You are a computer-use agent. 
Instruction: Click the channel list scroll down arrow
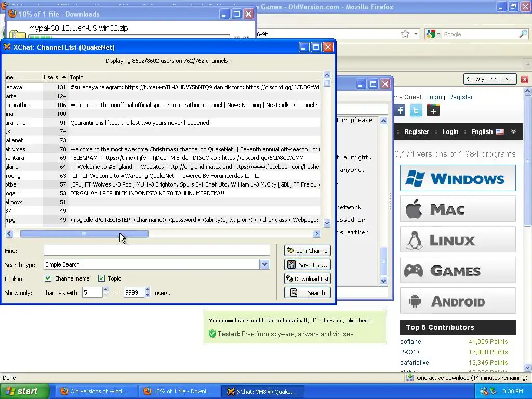pos(327,223)
